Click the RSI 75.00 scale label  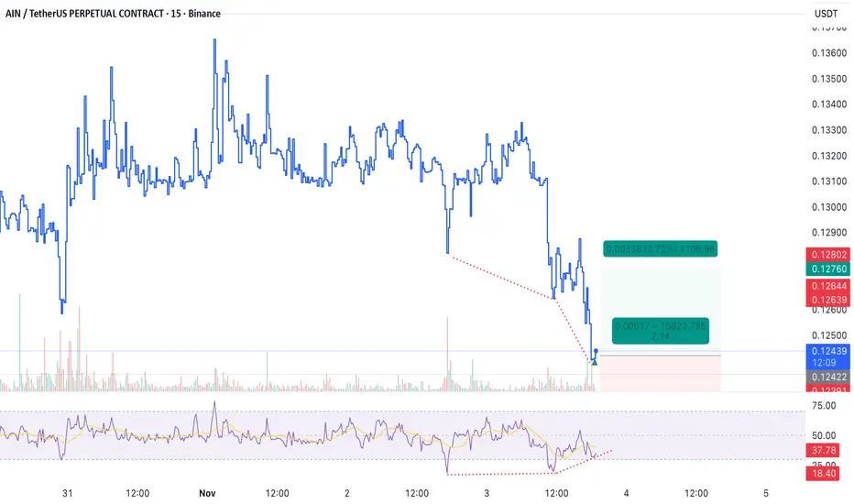click(824, 405)
